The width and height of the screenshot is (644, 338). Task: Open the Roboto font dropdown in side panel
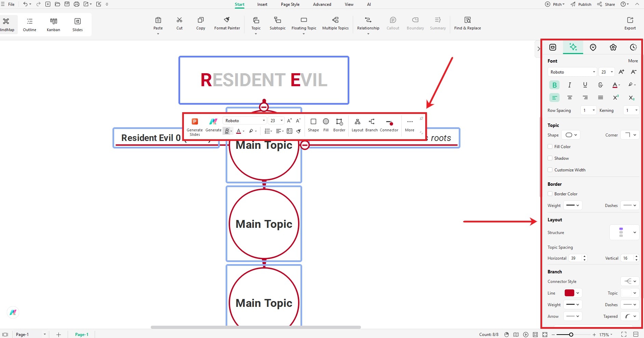[572, 72]
